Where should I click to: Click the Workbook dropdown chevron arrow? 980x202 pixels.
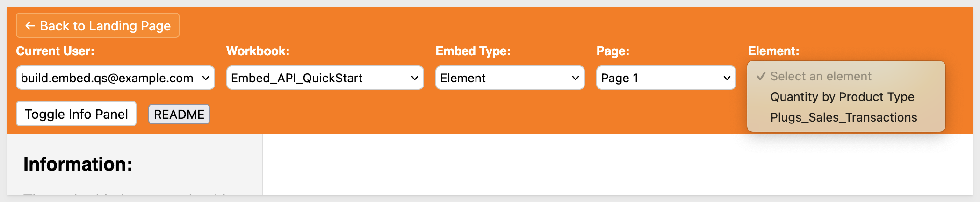pyautogui.click(x=414, y=78)
